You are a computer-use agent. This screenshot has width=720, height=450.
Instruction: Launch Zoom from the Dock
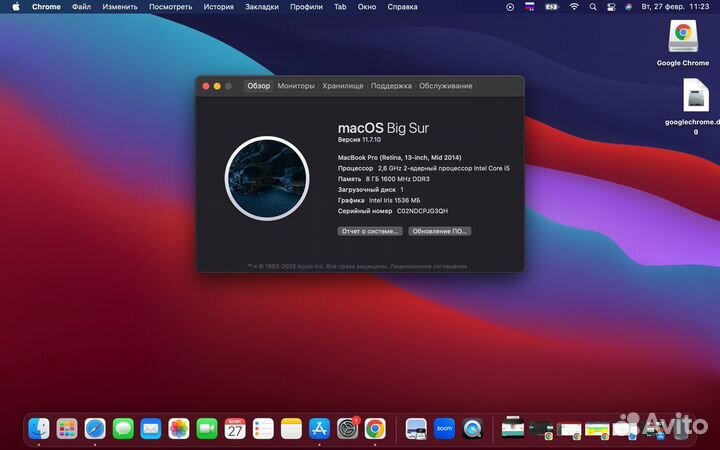(x=444, y=429)
